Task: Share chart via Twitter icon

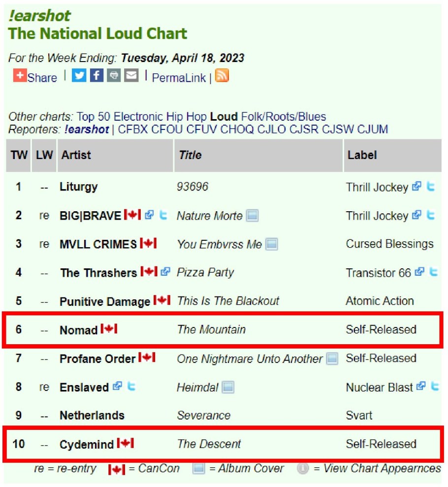Action: click(79, 76)
